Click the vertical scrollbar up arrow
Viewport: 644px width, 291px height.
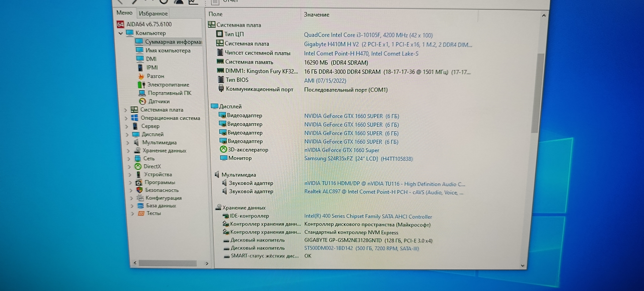tap(544, 16)
